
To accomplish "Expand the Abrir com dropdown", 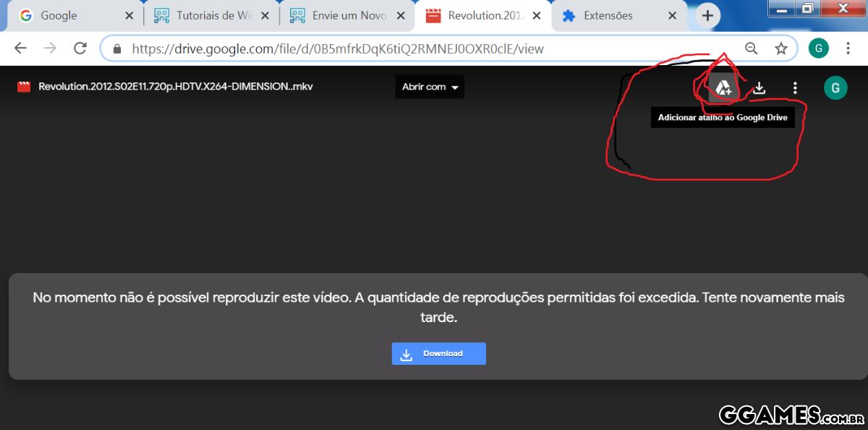I will tap(430, 87).
